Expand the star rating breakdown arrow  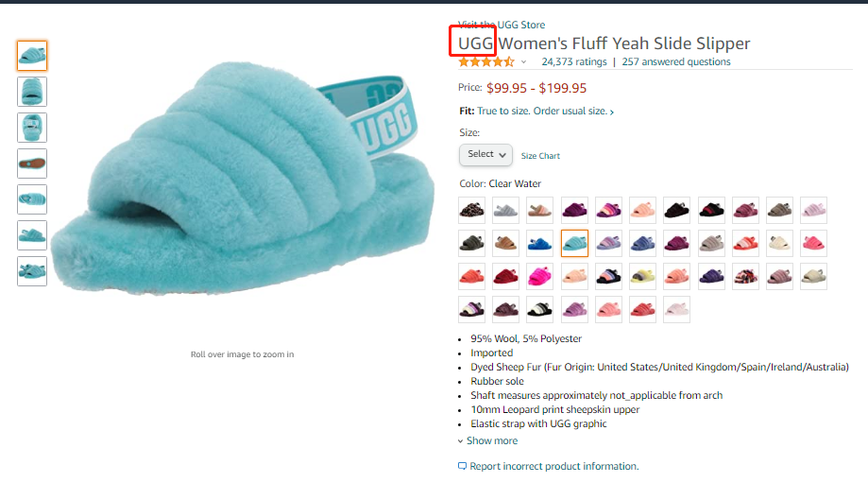pyautogui.click(x=523, y=62)
